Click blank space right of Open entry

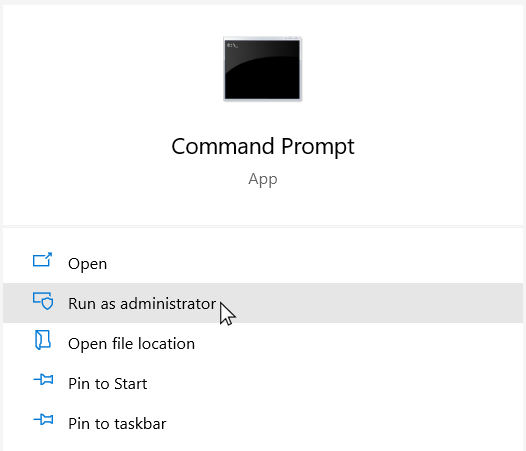coord(315,264)
